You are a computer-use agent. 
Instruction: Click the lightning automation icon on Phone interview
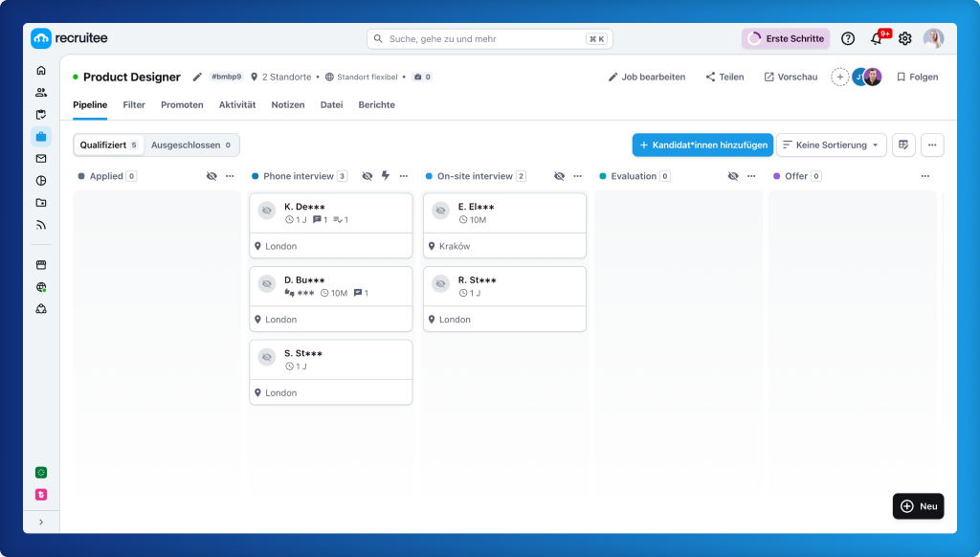(x=385, y=176)
